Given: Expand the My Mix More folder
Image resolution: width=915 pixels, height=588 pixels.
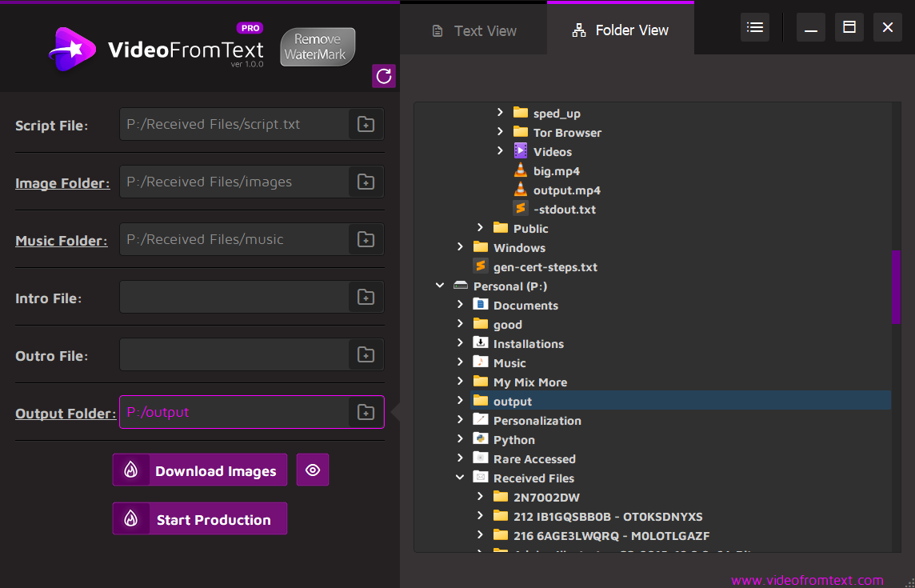Looking at the screenshot, I should [x=461, y=382].
